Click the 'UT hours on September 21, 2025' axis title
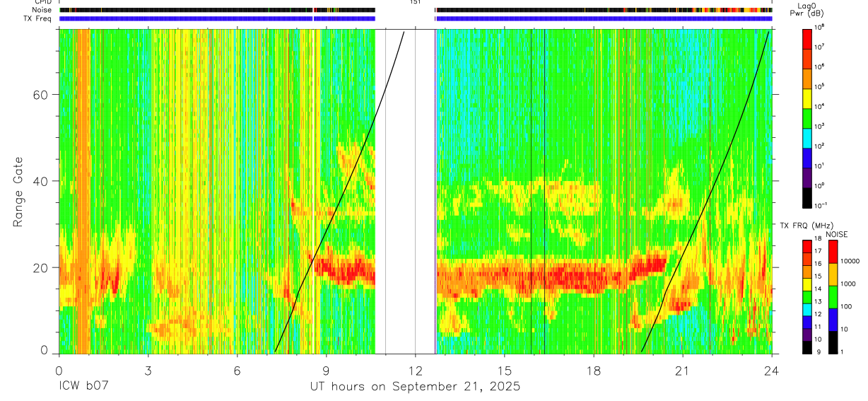868x401 pixels. click(415, 387)
